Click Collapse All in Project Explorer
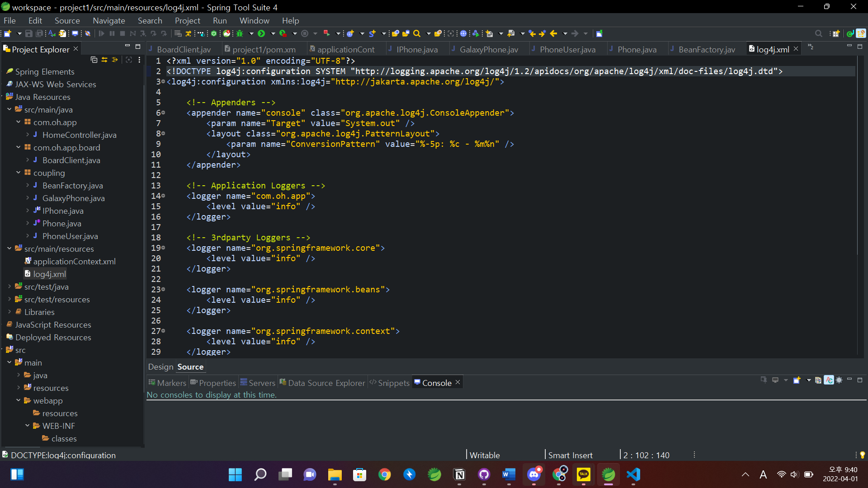Screen dimensions: 868x488 (x=94, y=60)
